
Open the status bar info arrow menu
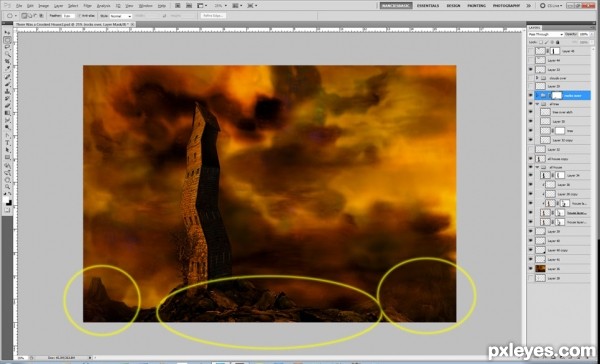pos(90,358)
